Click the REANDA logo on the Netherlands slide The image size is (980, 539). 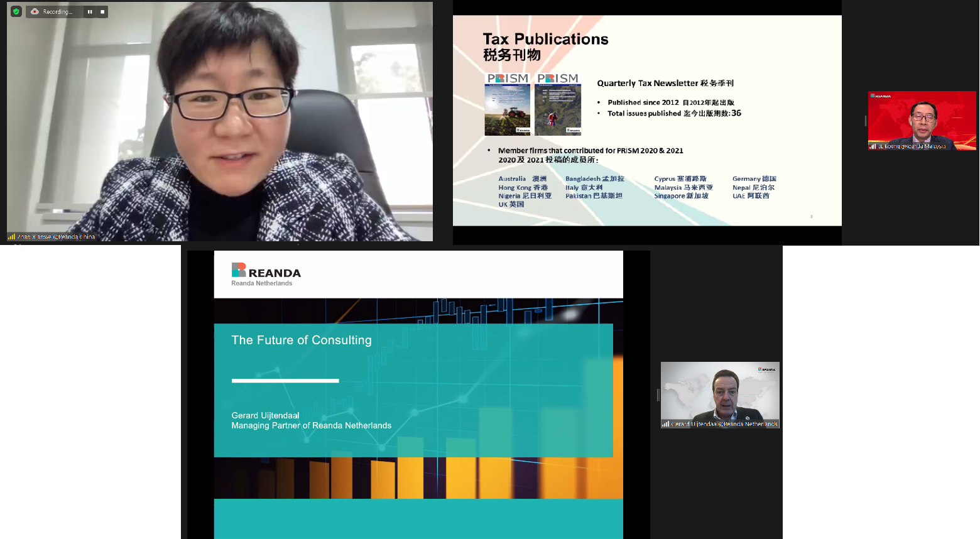click(266, 271)
